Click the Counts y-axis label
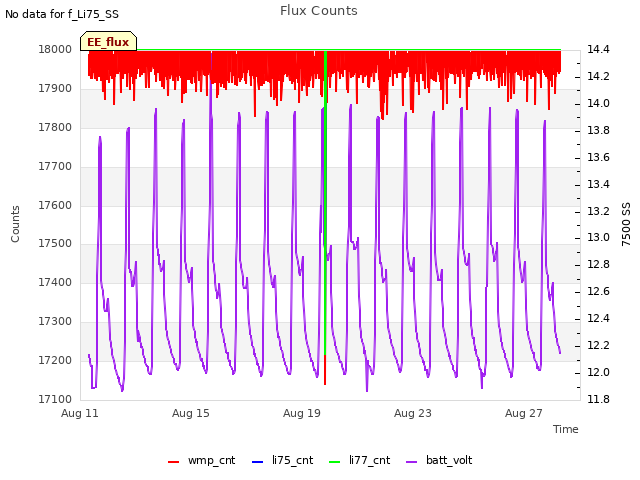 pos(15,224)
